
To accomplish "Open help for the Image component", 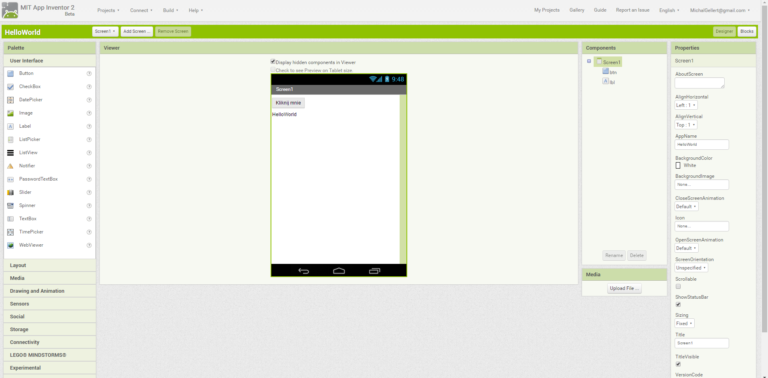I will (89, 113).
